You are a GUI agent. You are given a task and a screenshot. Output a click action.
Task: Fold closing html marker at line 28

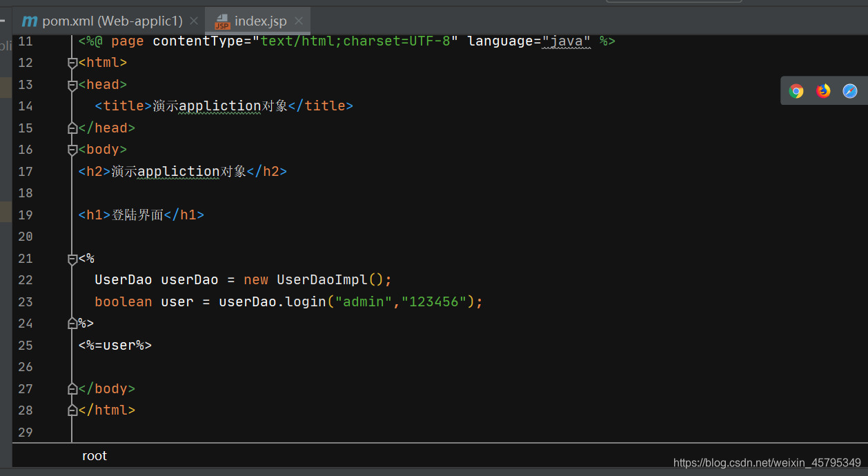(x=72, y=410)
